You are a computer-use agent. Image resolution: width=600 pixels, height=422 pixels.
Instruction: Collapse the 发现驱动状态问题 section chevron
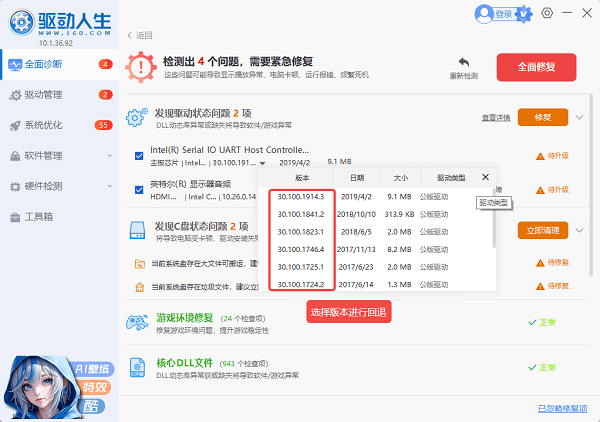coord(580,117)
